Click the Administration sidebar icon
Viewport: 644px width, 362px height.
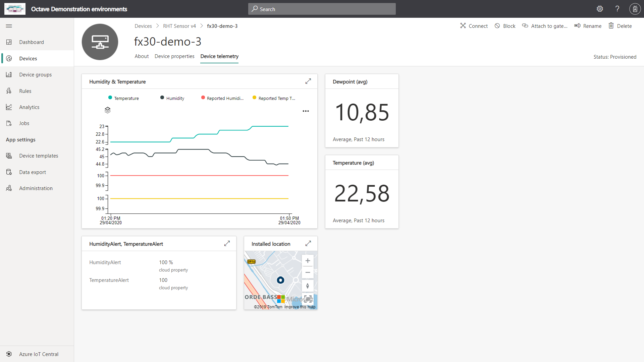(x=9, y=188)
